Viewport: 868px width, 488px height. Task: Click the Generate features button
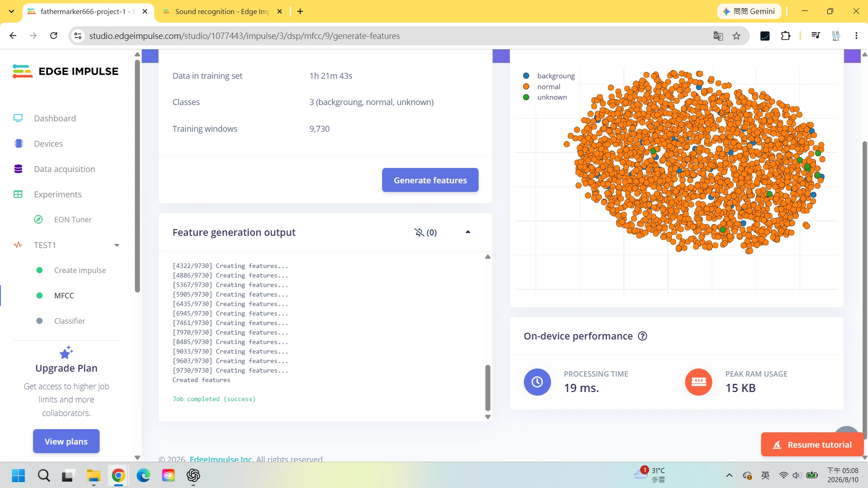pos(430,180)
